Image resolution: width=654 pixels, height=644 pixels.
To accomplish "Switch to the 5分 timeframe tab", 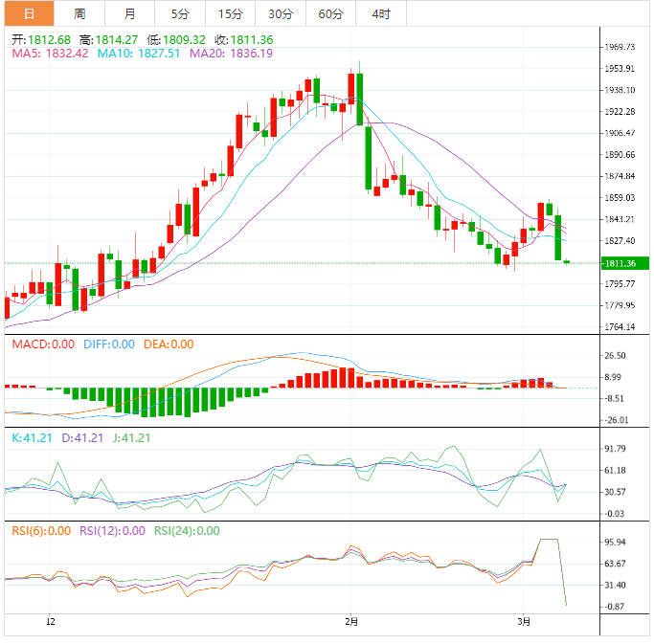I will [x=180, y=13].
